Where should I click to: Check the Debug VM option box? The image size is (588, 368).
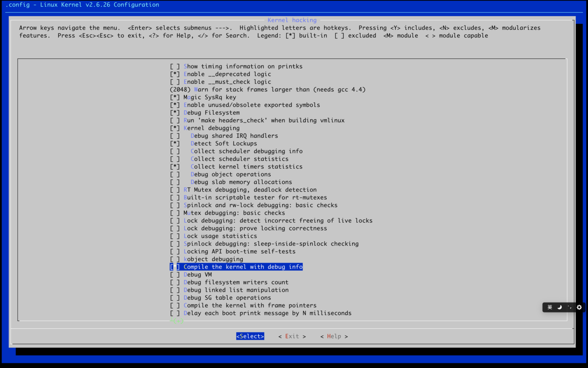tap(175, 274)
